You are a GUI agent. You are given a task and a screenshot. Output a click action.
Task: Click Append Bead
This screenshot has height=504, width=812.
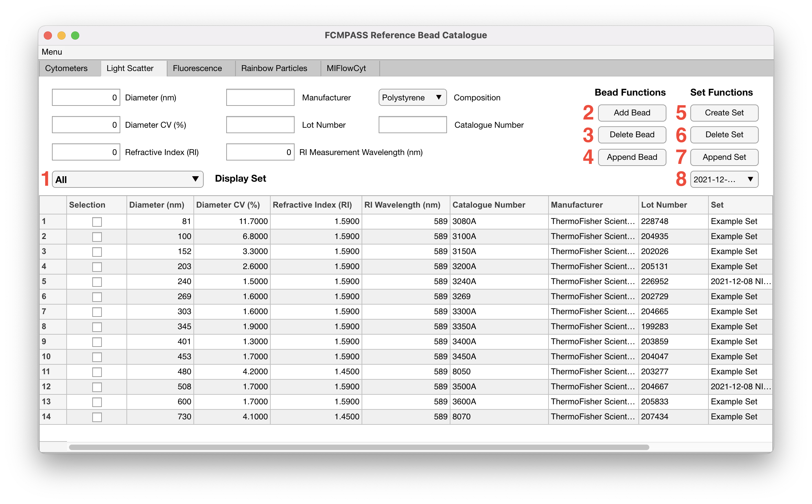pos(632,157)
